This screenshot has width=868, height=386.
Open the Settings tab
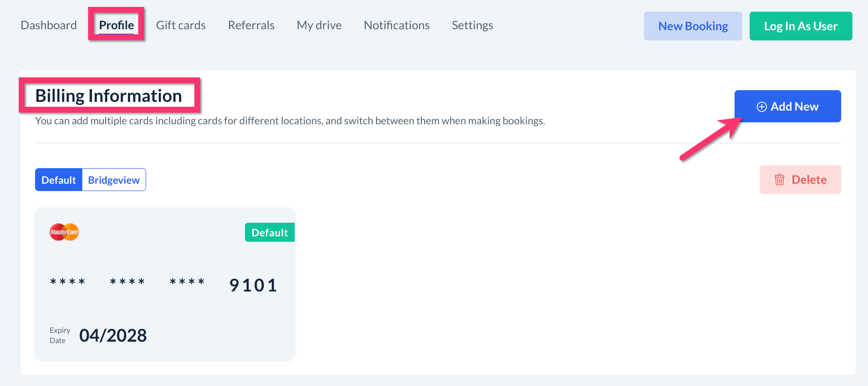(x=472, y=25)
